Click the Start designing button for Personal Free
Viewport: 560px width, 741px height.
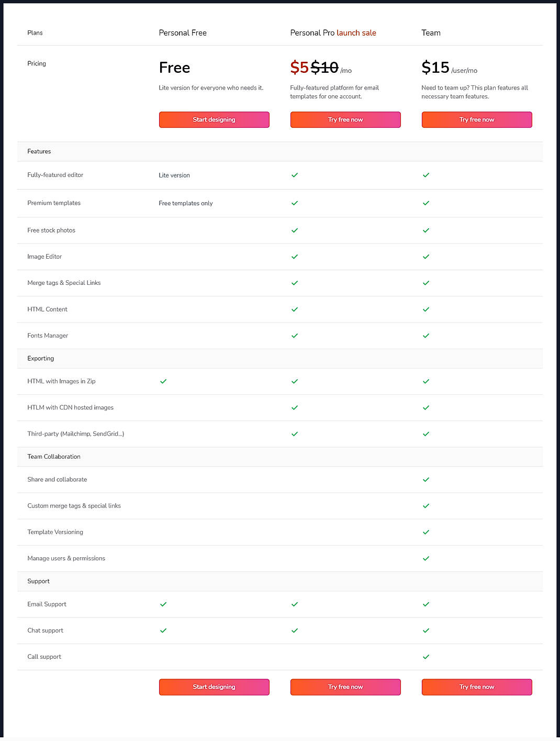tap(214, 119)
